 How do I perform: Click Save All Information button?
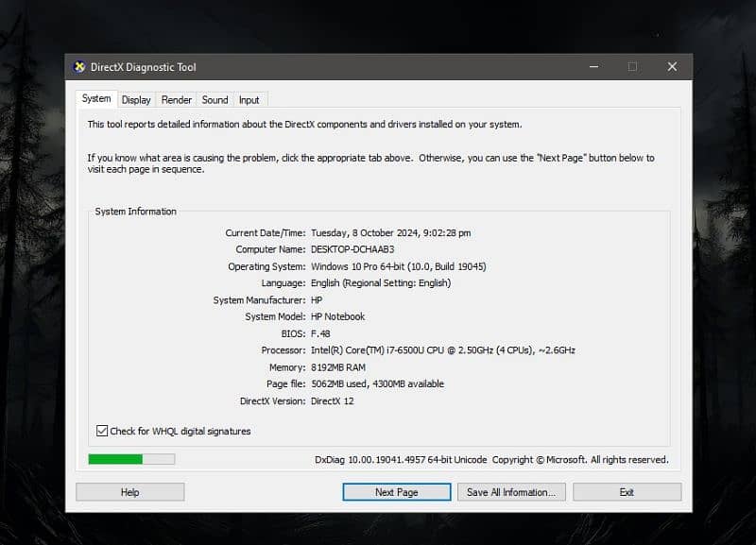pos(512,492)
